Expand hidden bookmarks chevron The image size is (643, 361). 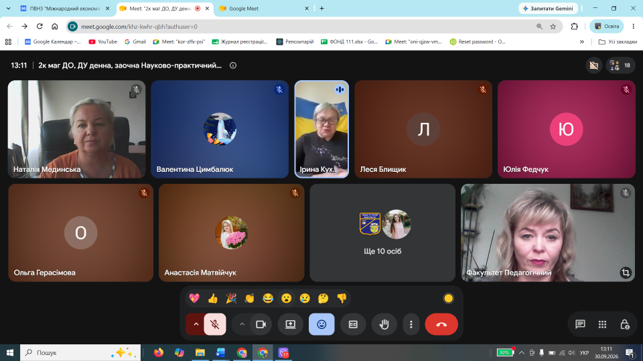pos(581,41)
